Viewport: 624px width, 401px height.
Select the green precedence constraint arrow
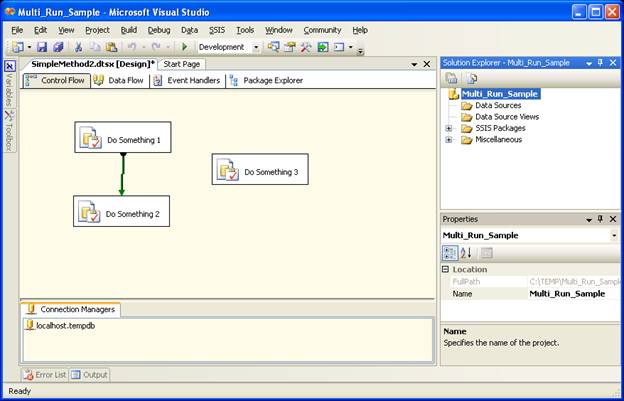coord(123,174)
